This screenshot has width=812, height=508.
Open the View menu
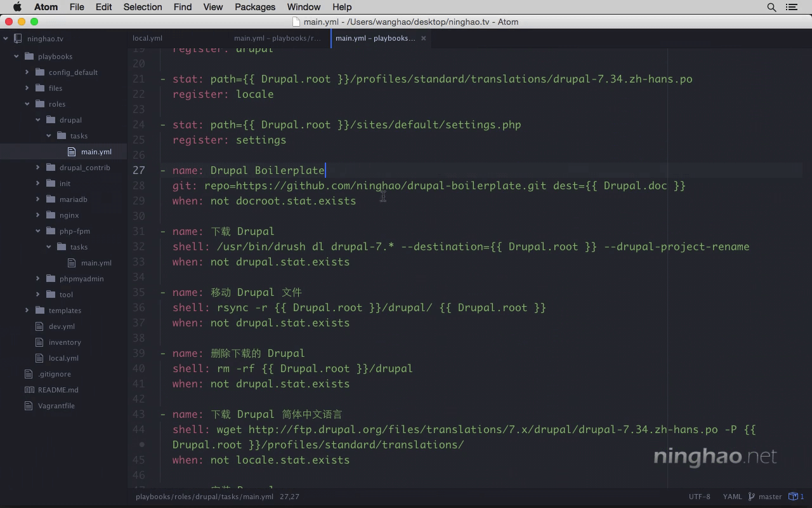pyautogui.click(x=213, y=7)
